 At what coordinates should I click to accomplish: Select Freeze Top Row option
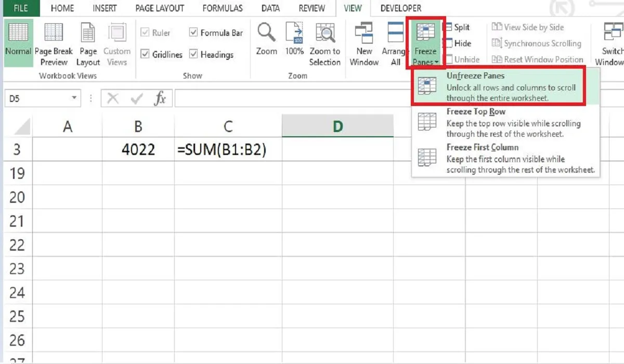(x=505, y=123)
